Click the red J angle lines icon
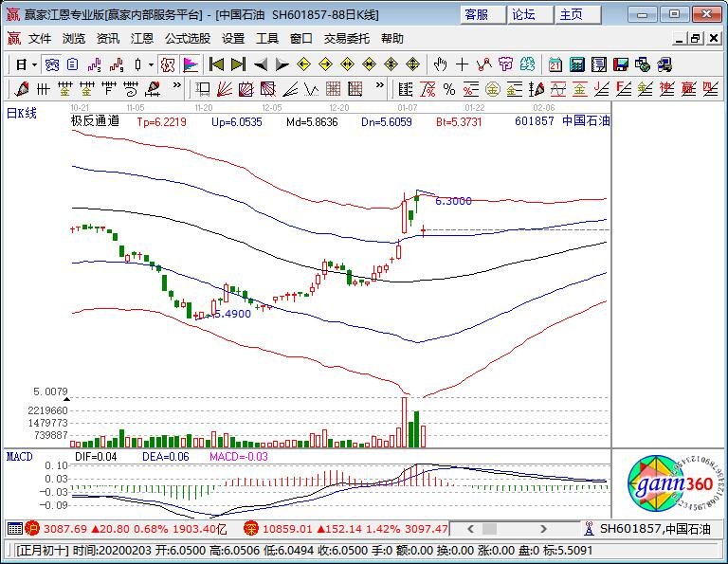 coord(602,89)
